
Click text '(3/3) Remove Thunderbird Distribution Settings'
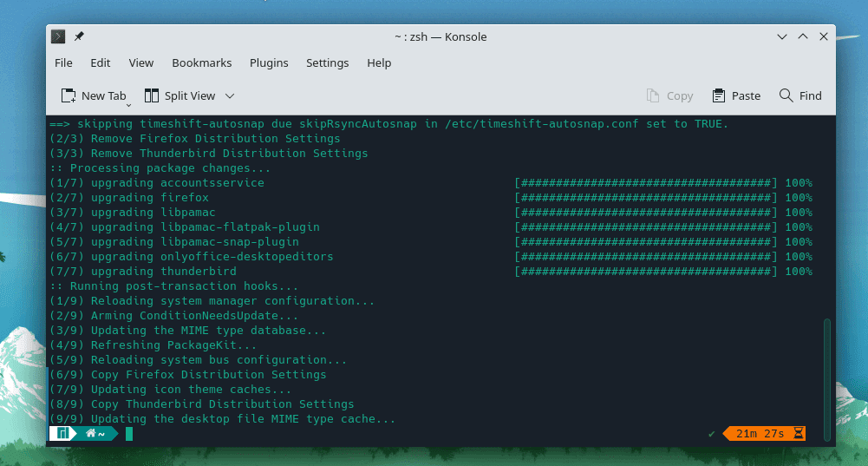tap(209, 153)
